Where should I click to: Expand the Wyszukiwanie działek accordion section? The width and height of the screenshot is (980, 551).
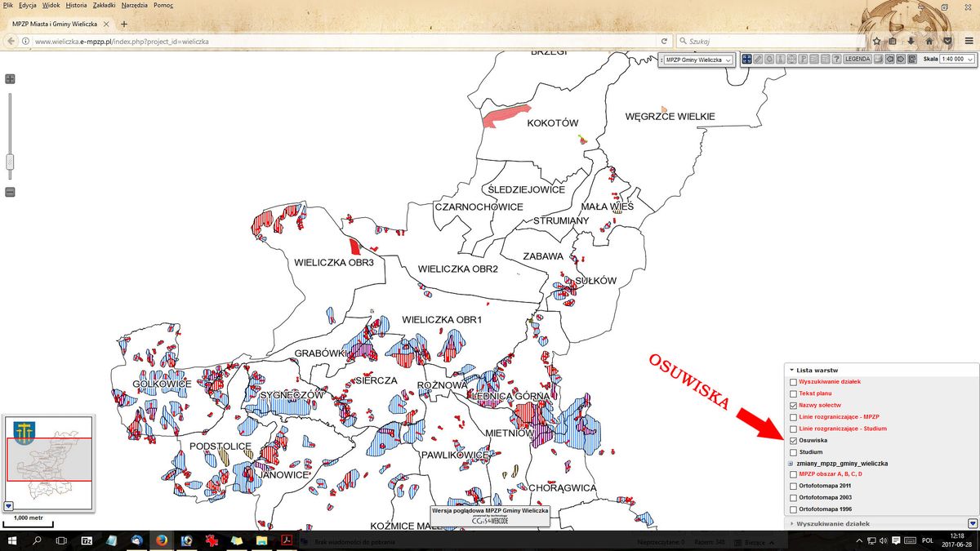[x=881, y=523]
